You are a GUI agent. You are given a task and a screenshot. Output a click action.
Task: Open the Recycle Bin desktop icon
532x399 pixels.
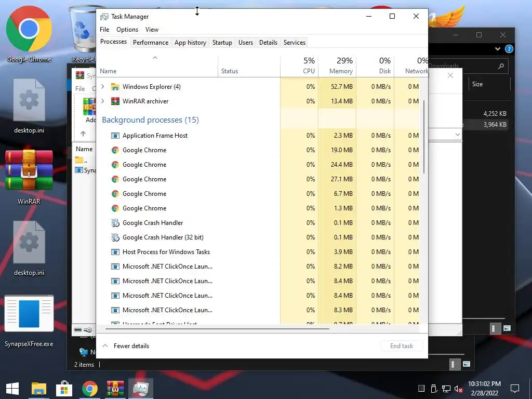(82, 34)
